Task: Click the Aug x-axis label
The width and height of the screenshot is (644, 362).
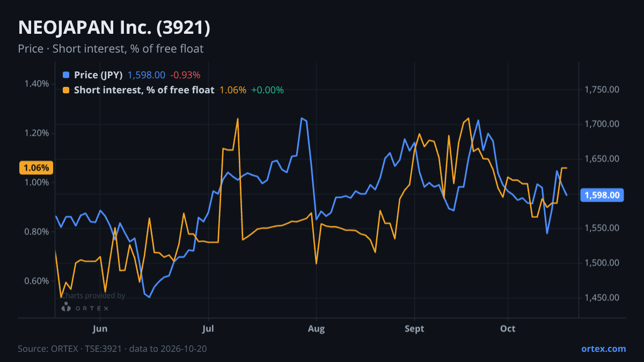Action: 317,328
